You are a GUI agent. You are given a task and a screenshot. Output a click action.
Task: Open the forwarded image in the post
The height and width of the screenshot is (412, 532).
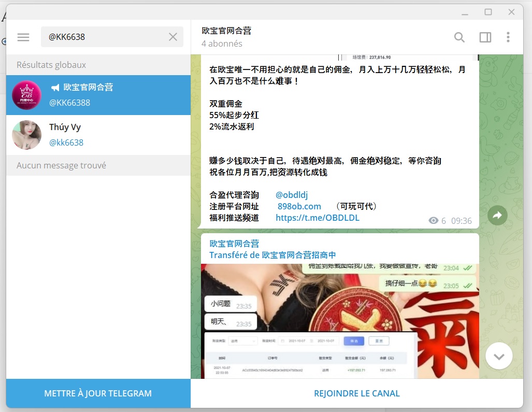(340, 321)
